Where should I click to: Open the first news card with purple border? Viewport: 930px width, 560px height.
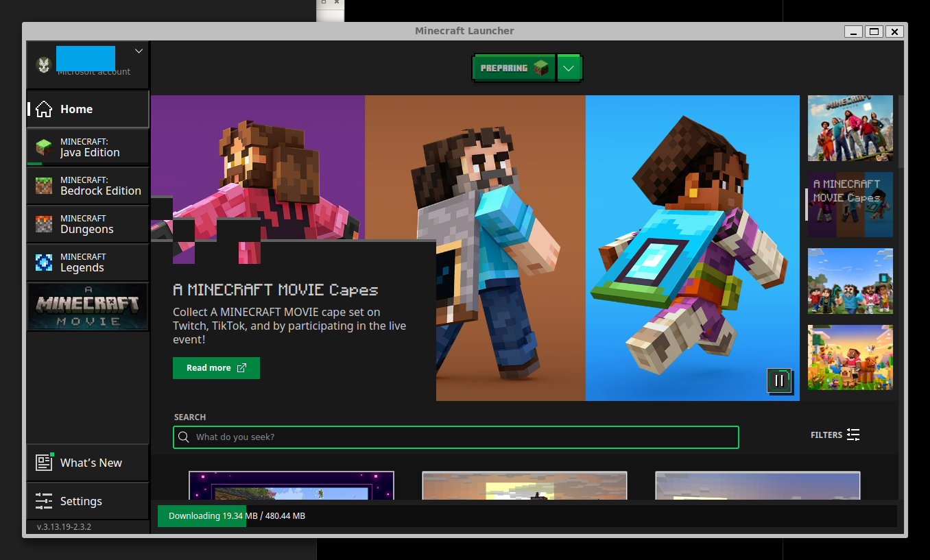point(291,485)
